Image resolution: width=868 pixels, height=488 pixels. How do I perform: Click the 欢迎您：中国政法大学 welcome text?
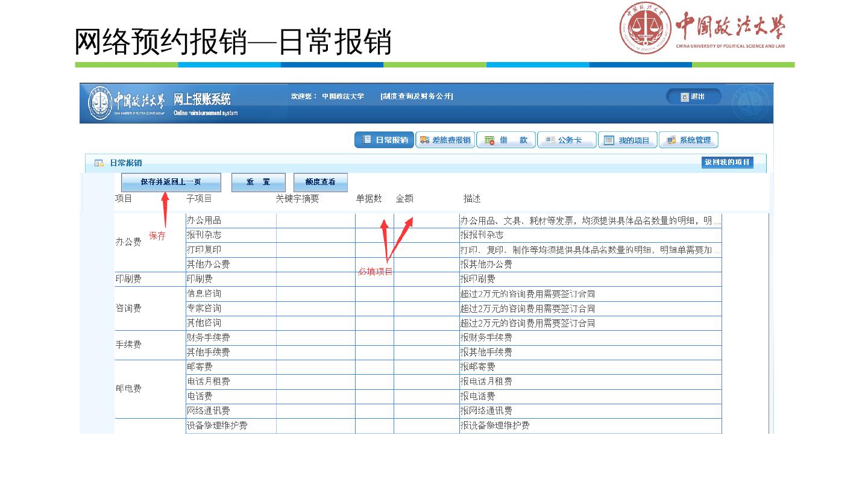[x=327, y=96]
